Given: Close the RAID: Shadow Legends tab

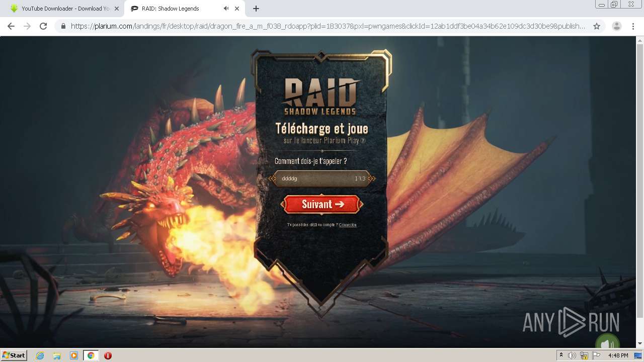Looking at the screenshot, I should (x=237, y=9).
